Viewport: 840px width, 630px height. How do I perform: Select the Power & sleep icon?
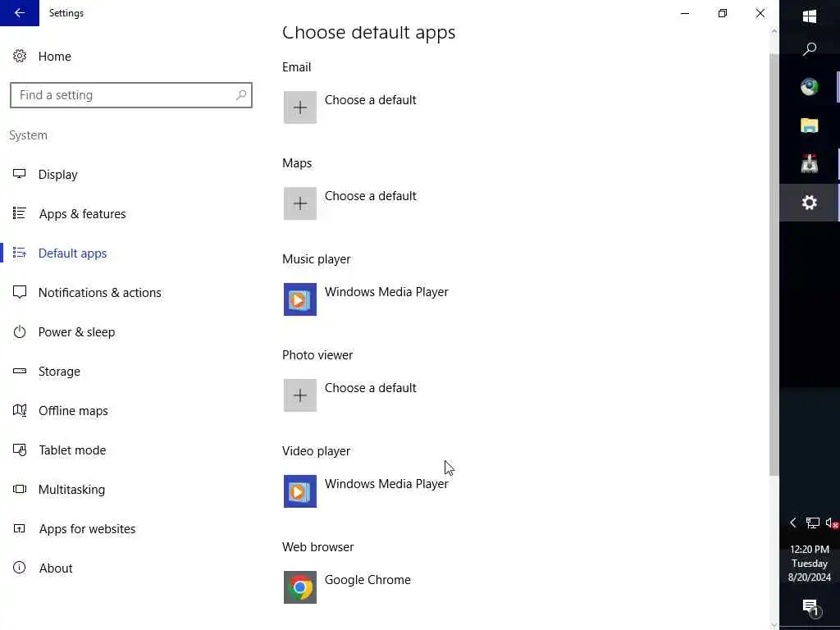[20, 331]
